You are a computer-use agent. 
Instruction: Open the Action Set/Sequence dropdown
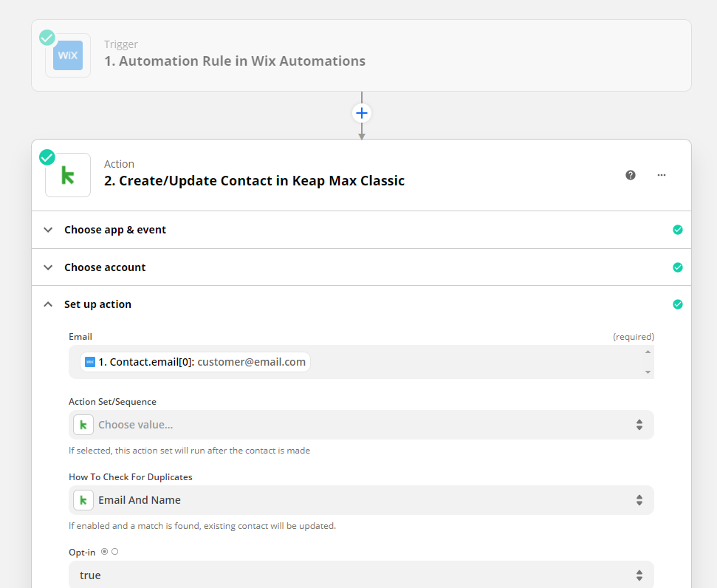361,425
